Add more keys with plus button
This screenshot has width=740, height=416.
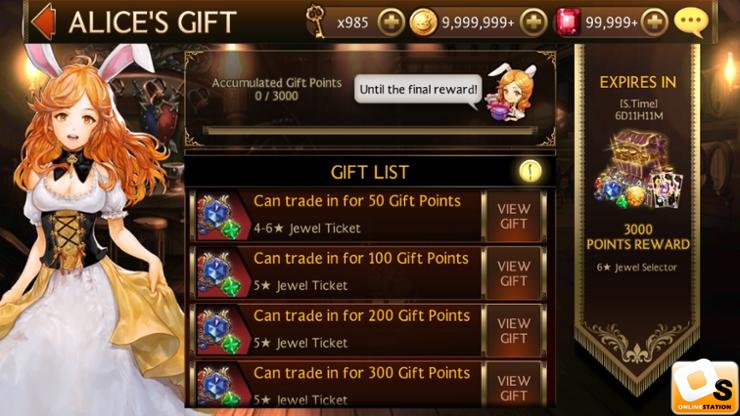point(391,22)
